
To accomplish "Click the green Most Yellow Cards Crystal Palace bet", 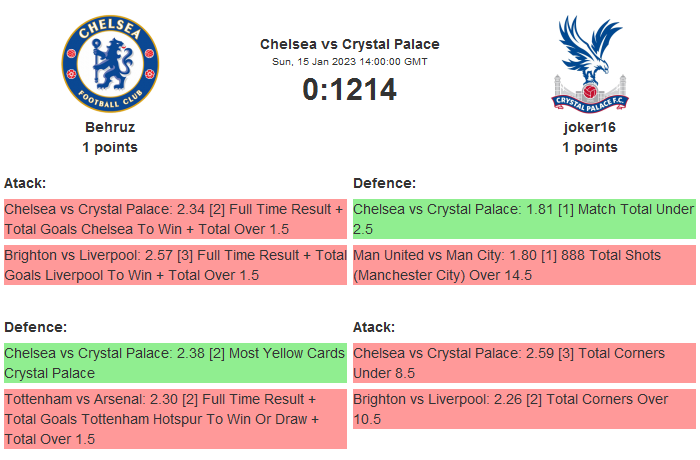I will pos(174,363).
